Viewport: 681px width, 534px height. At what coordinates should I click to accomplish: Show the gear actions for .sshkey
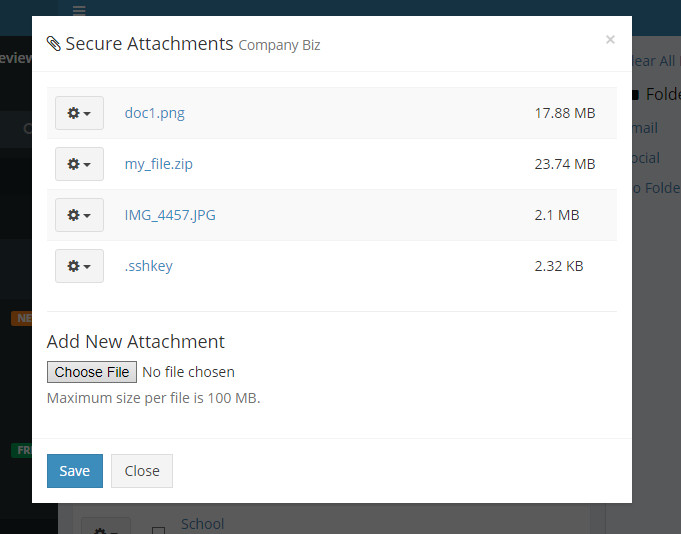79,266
